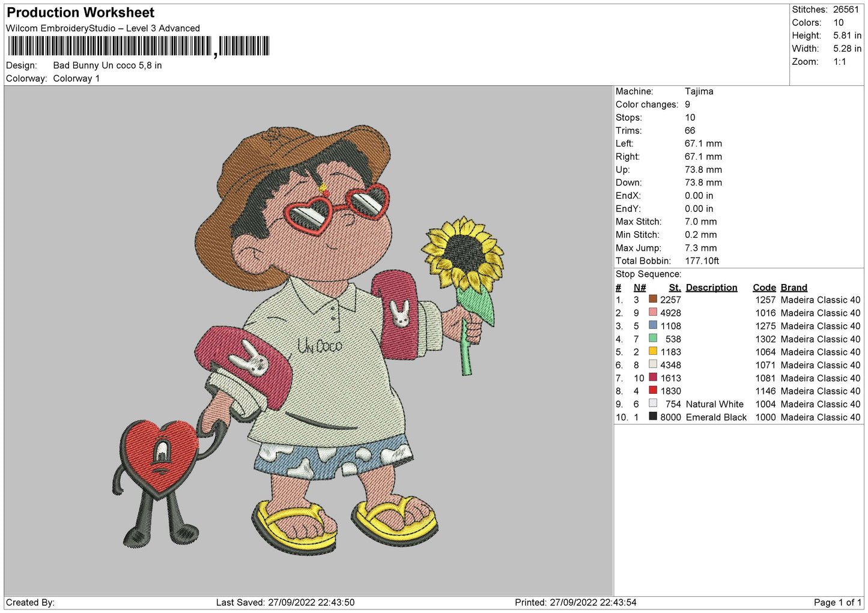Click the Total Bobbin value 177.10ft
This screenshot has width=868, height=613.
pos(702,261)
